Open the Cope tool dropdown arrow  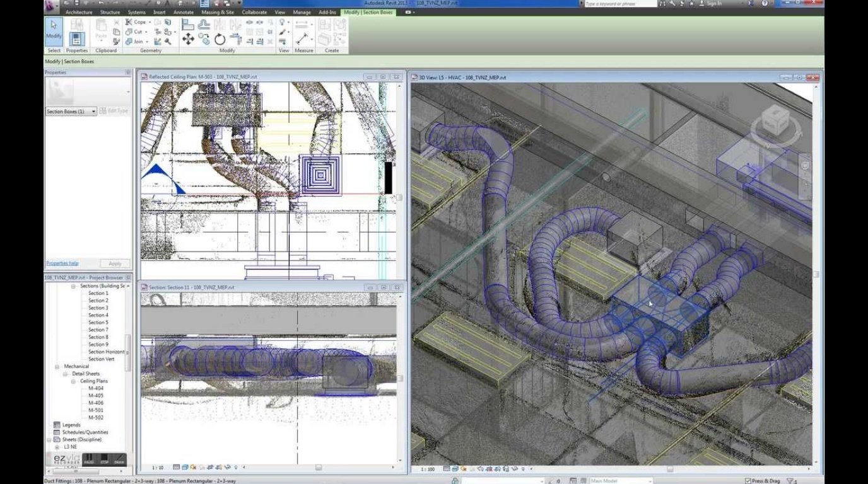point(148,22)
